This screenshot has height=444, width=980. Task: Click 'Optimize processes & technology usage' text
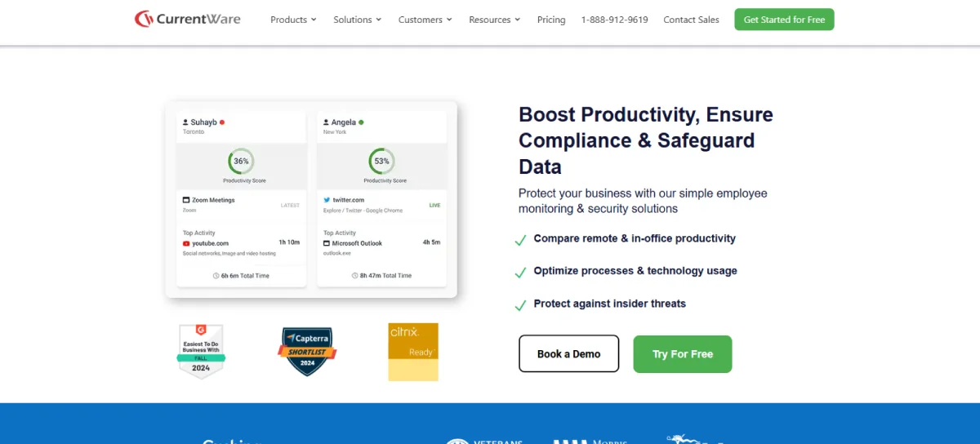tap(635, 271)
